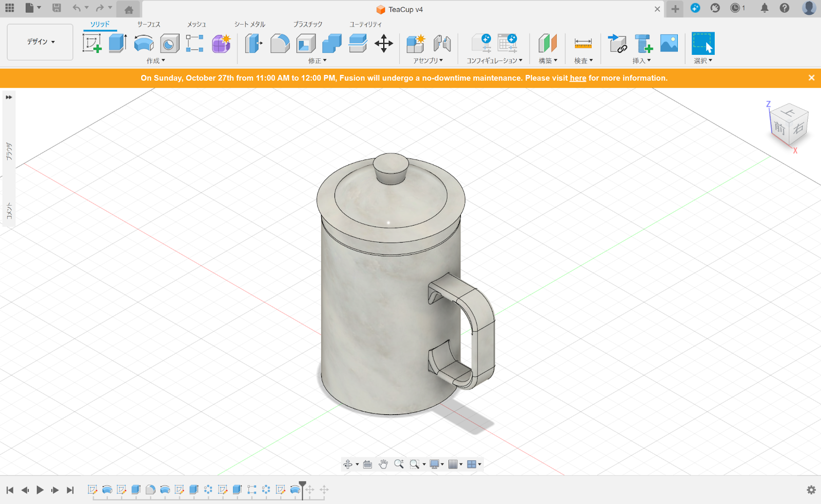Viewport: 821px width, 504px height.
Task: Select the Joint tool
Action: click(442, 44)
